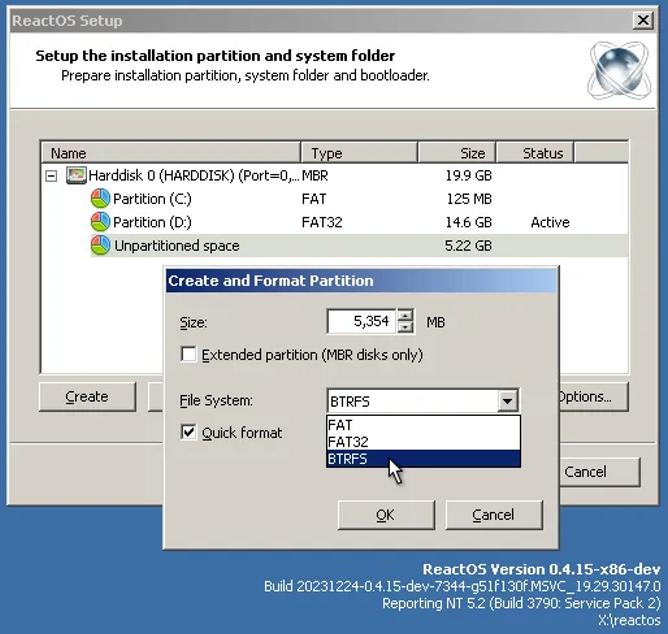Close the ReactOS Setup window

point(643,20)
